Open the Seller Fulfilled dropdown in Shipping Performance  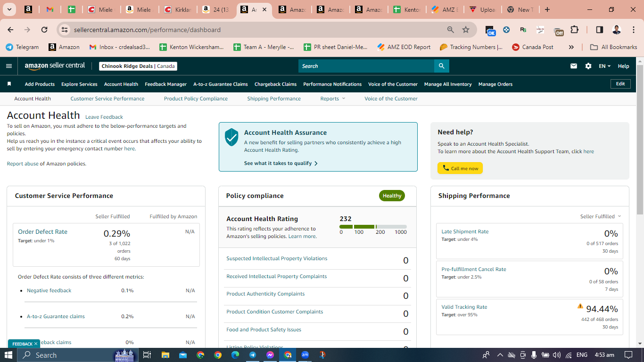point(601,216)
